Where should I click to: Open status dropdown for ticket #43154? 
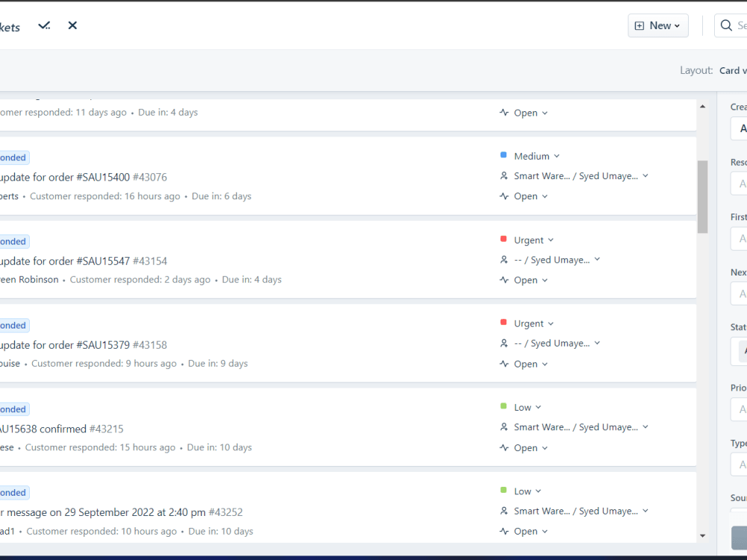coord(530,281)
